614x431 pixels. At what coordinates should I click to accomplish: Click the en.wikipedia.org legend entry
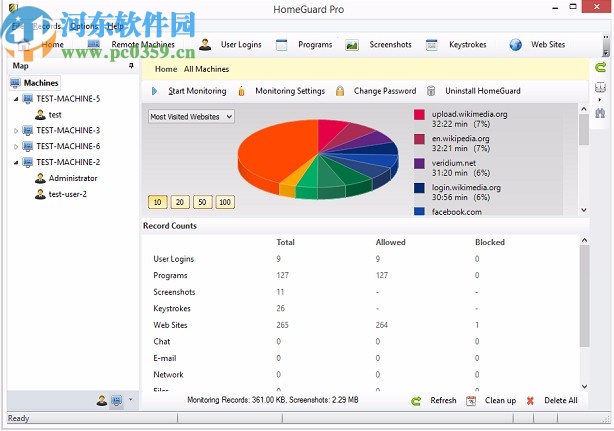pos(461,143)
